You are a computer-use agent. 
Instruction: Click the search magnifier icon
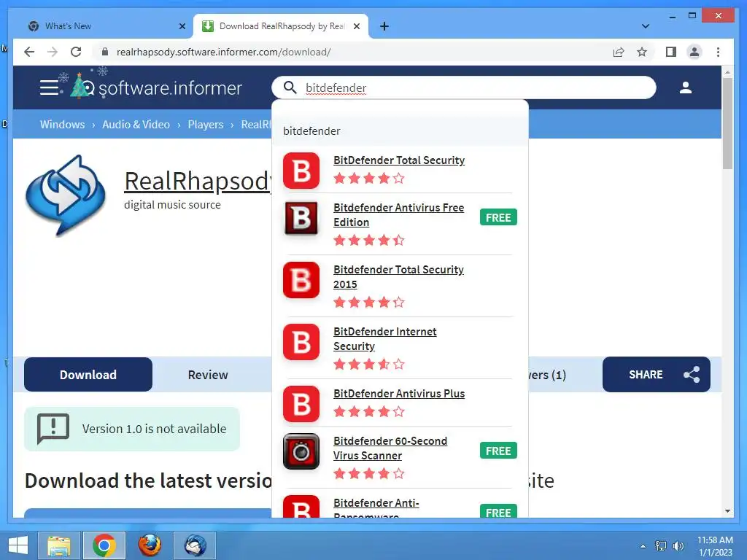point(290,87)
